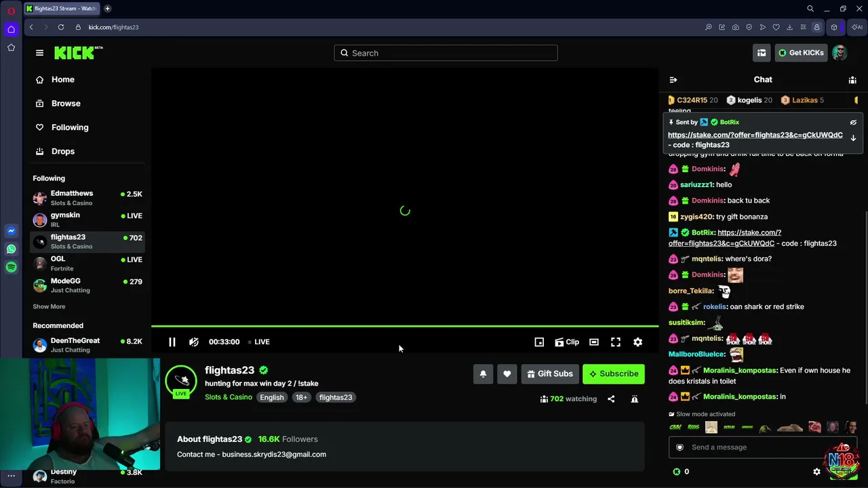Click Opera browser back button
The height and width of the screenshot is (488, 868).
click(x=31, y=27)
